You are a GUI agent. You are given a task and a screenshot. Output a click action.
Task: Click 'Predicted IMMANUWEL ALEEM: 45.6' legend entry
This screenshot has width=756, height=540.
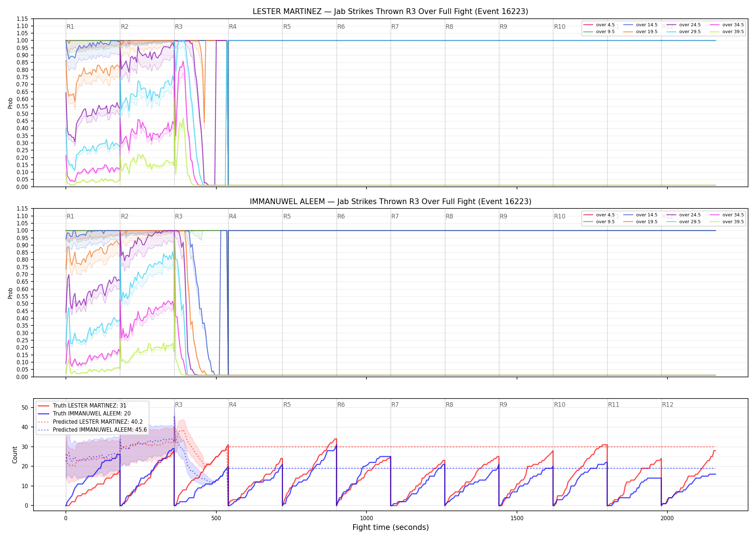(93, 430)
